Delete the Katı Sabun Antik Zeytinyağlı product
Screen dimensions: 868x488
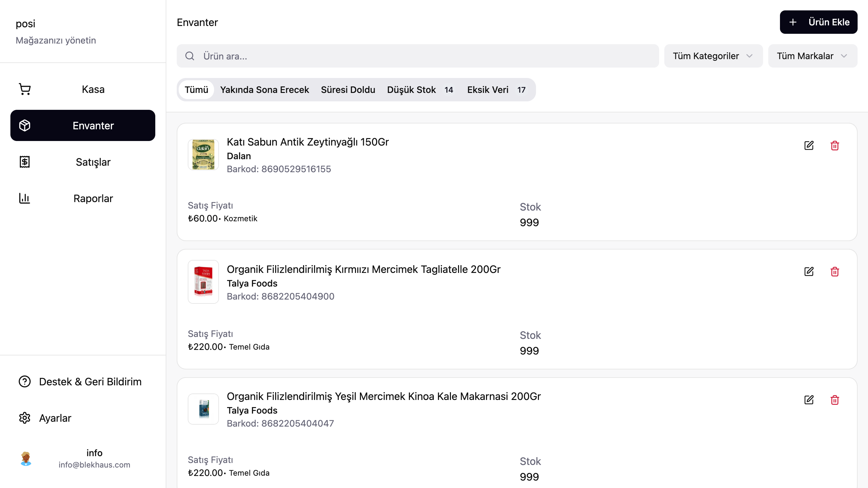coord(835,146)
